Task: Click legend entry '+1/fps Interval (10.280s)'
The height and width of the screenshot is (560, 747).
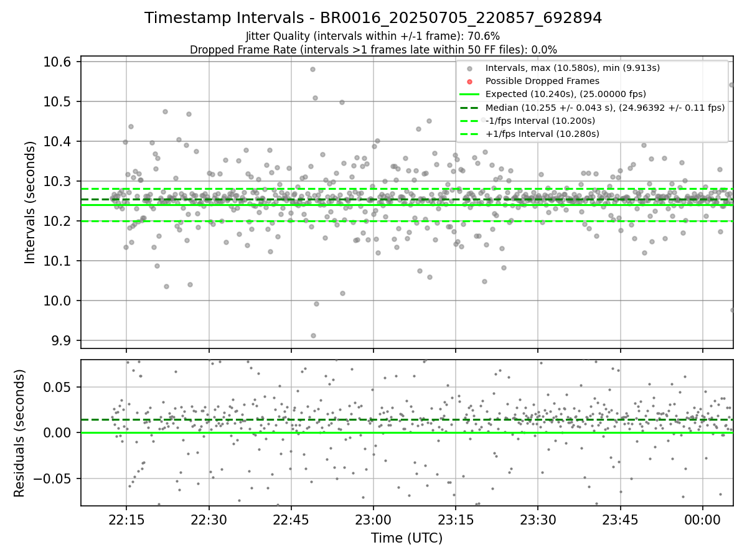Action: point(542,134)
